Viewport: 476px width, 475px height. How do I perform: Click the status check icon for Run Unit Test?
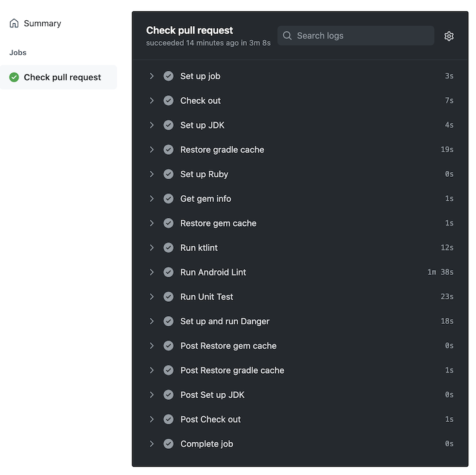click(168, 296)
